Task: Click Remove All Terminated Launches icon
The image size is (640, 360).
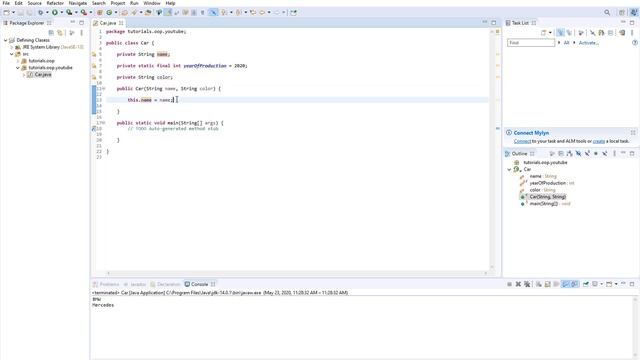Action: [x=527, y=284]
